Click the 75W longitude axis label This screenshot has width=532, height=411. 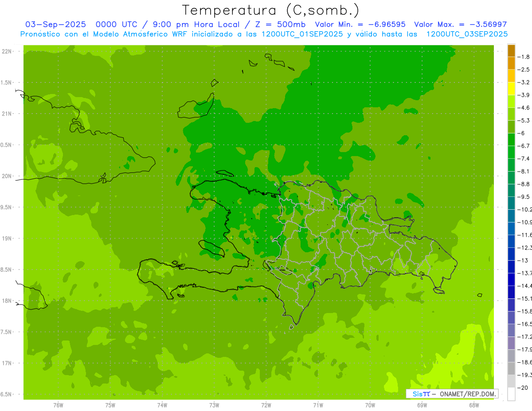(110, 405)
